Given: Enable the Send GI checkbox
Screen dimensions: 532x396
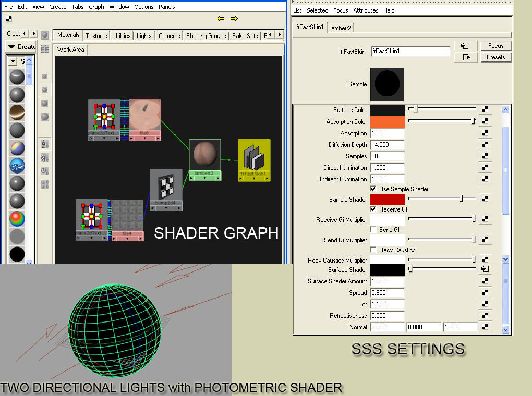Looking at the screenshot, I should [x=373, y=230].
